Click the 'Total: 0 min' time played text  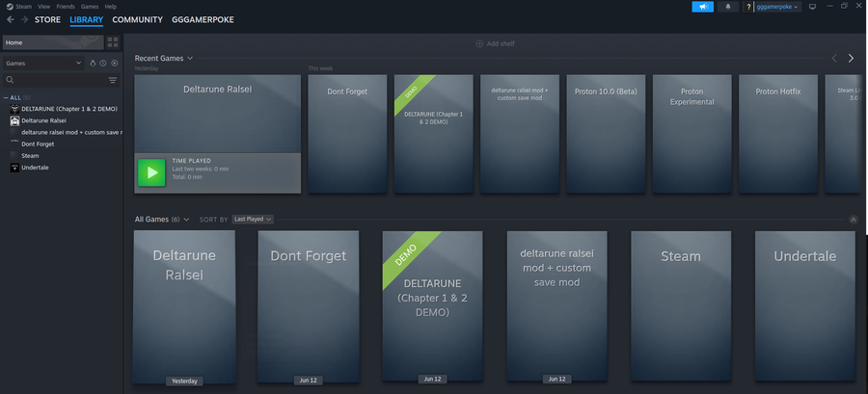[187, 177]
